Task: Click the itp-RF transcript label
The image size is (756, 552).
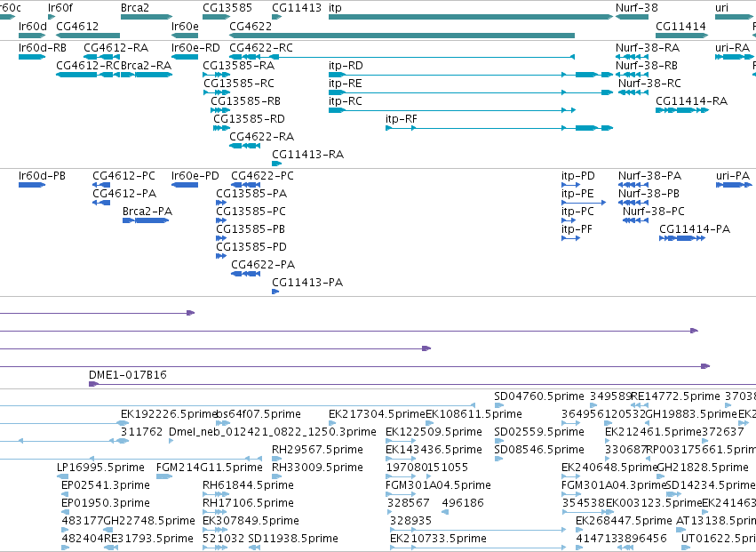Action: pyautogui.click(x=402, y=119)
